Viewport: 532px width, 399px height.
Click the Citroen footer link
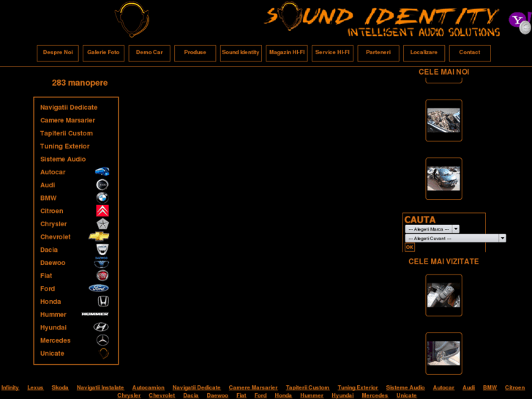coord(514,387)
